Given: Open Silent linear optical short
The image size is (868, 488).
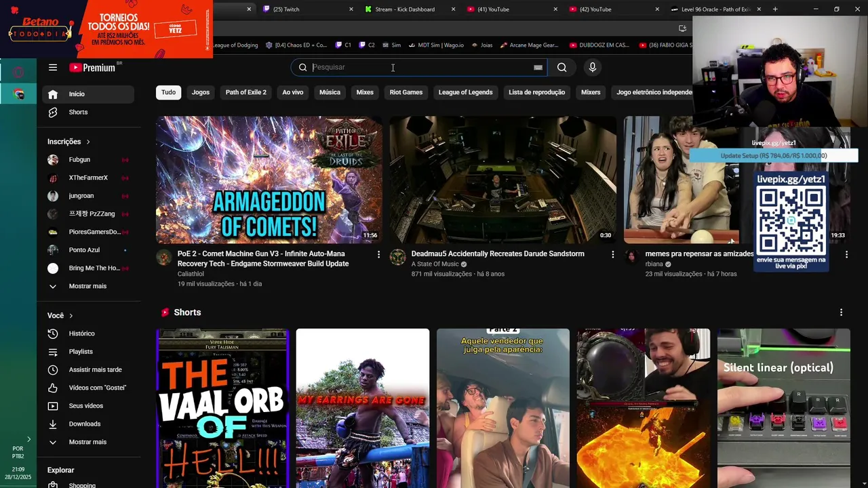Looking at the screenshot, I should click(784, 408).
